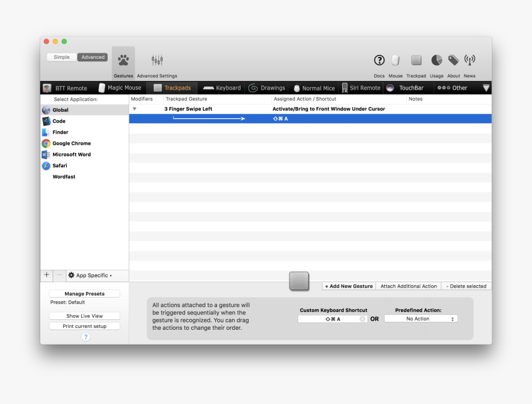Click the About tag icon
Image resolution: width=532 pixels, height=404 pixels.
click(x=453, y=59)
